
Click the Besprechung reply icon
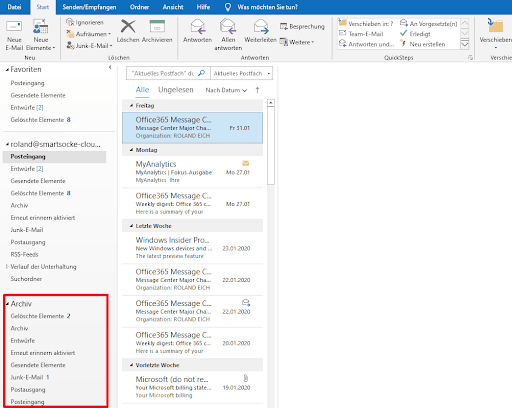tap(302, 26)
